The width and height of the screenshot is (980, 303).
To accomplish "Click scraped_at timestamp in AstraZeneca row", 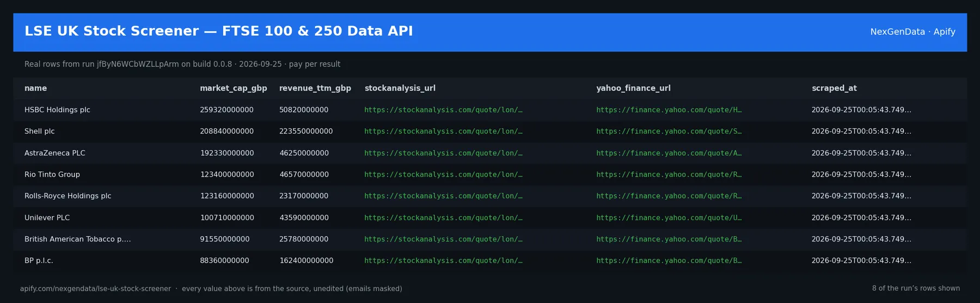I will pyautogui.click(x=861, y=153).
